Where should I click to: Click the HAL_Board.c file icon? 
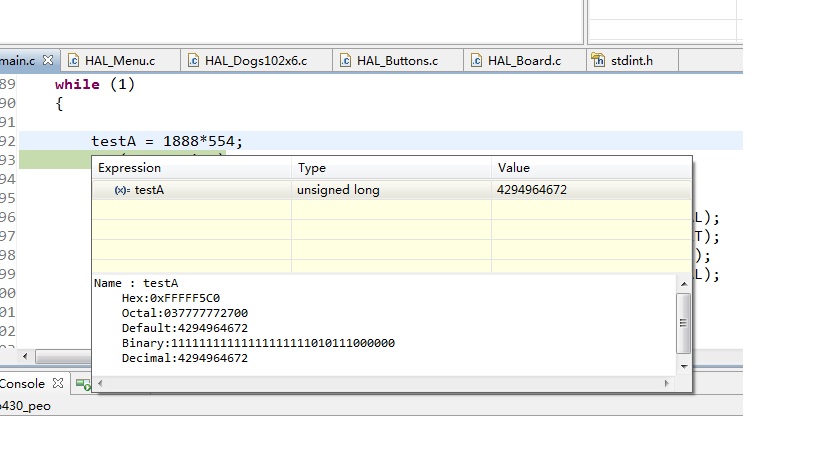(x=477, y=61)
